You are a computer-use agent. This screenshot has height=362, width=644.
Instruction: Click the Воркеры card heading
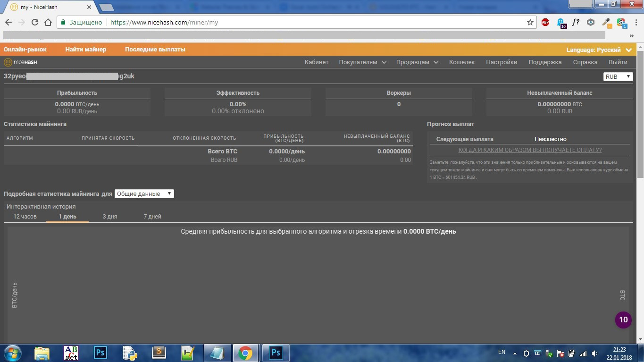coord(399,93)
